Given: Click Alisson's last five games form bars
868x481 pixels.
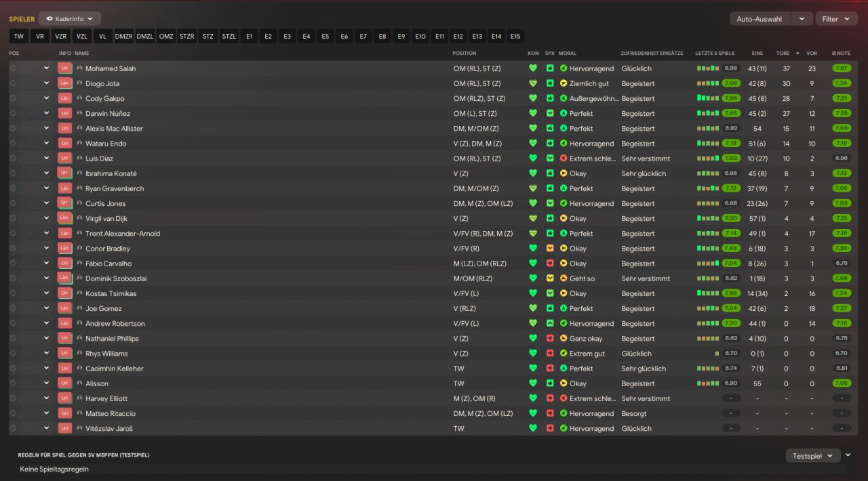Looking at the screenshot, I should pyautogui.click(x=707, y=383).
